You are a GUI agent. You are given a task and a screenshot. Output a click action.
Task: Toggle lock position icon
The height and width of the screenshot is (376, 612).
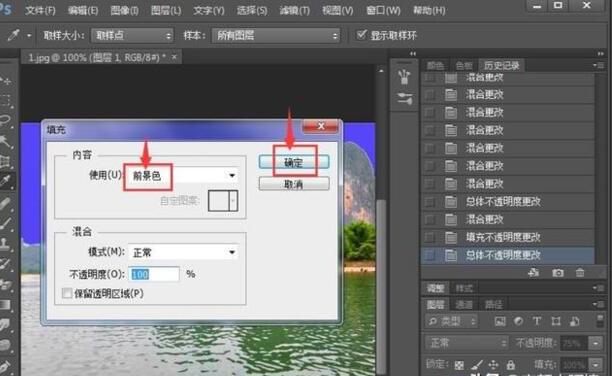[493, 365]
